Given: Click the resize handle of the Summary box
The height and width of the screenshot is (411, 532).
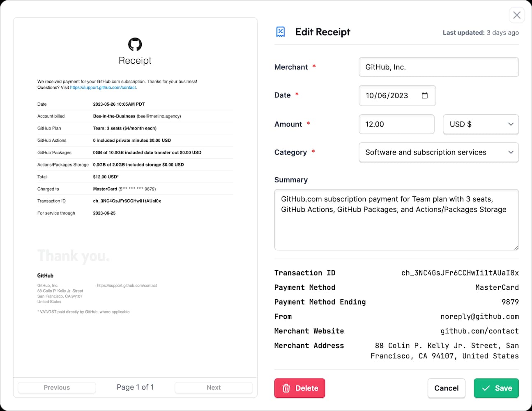Looking at the screenshot, I should (x=515, y=247).
